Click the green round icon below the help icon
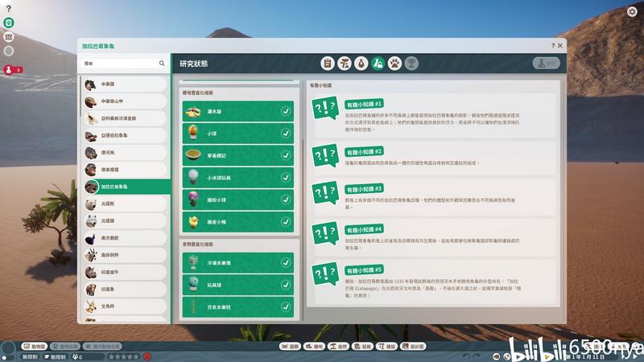Viewport: 644px width, 362px height. click(9, 23)
